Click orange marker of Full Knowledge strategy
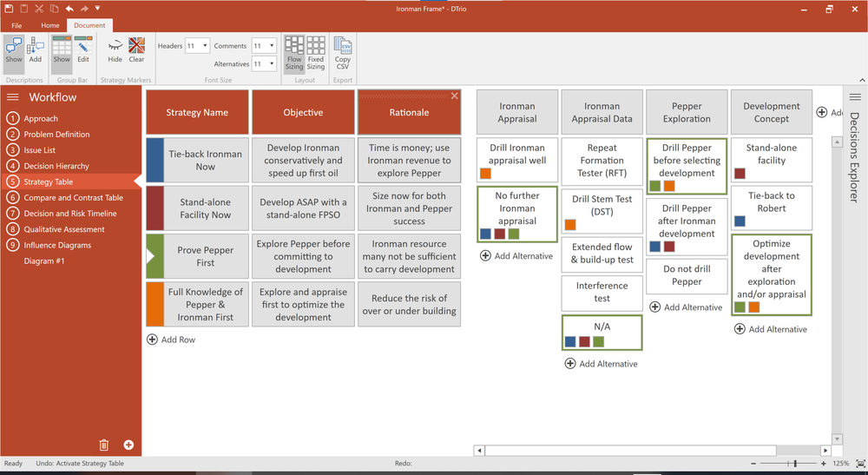The height and width of the screenshot is (475, 868). (155, 304)
